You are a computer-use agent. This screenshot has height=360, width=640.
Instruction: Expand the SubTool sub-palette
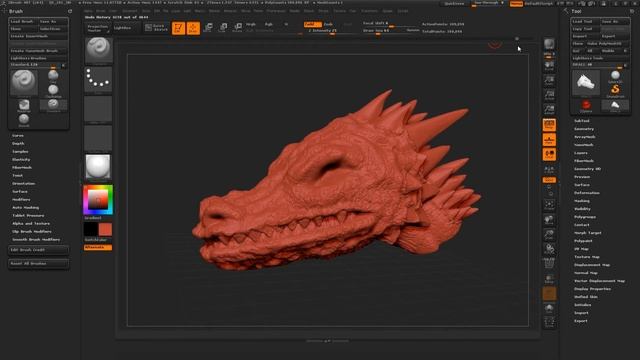[x=582, y=121]
